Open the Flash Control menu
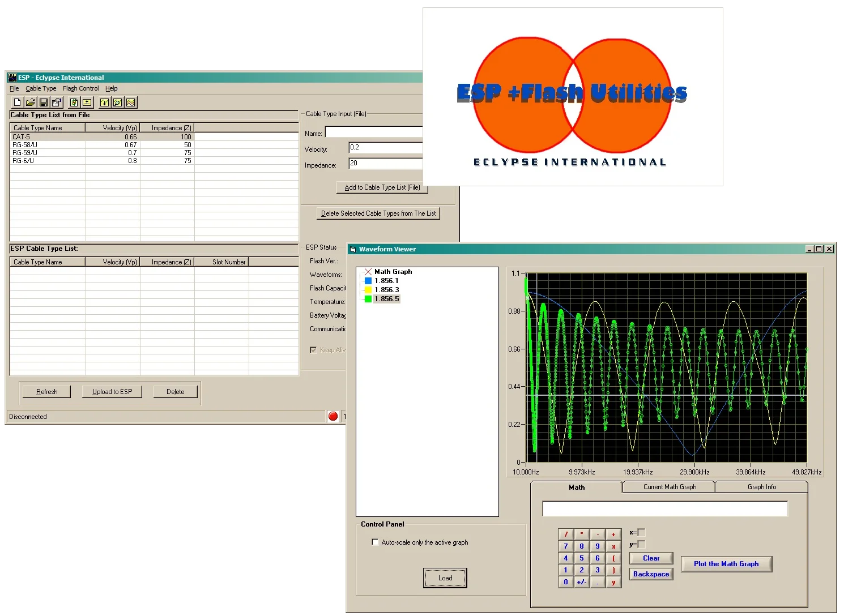 click(81, 88)
